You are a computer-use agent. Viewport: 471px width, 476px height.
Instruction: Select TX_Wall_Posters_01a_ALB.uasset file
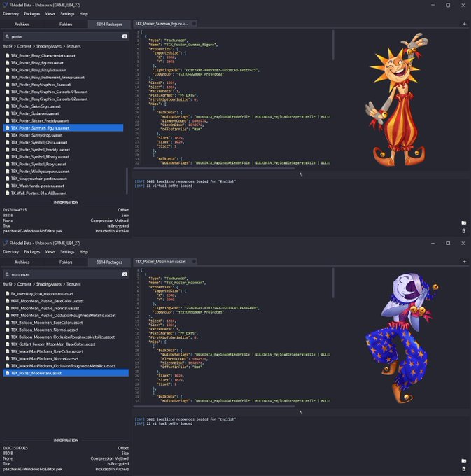coord(63,192)
